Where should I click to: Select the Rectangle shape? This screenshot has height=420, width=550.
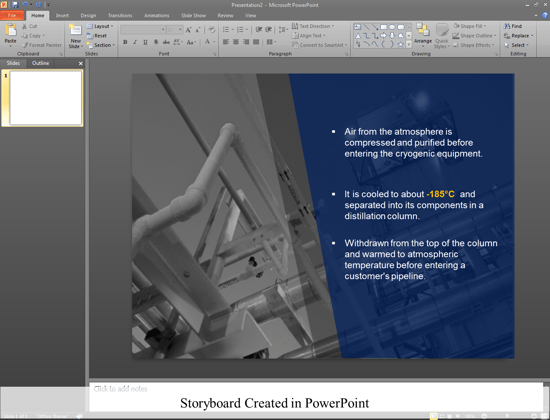pyautogui.click(x=383, y=27)
